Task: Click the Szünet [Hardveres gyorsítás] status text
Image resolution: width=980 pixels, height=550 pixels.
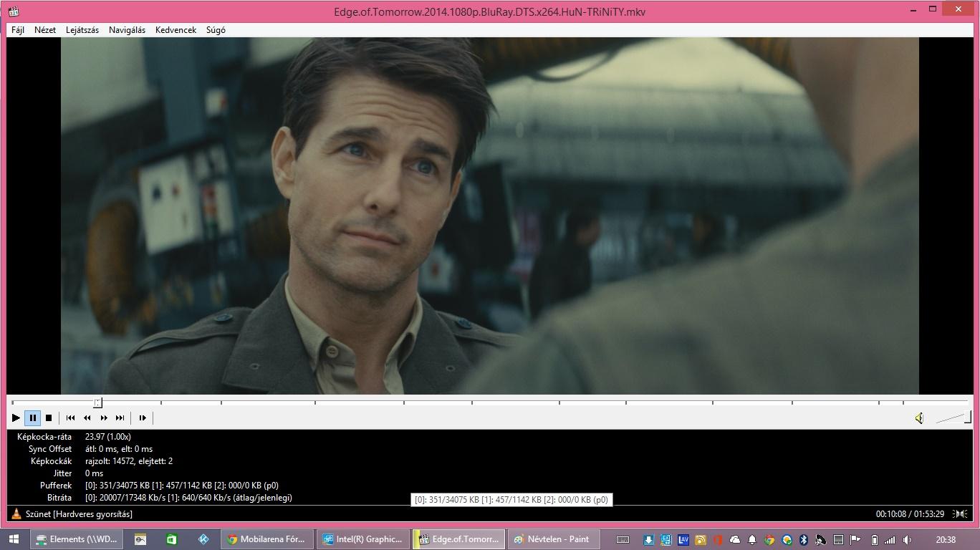Action: tap(79, 513)
